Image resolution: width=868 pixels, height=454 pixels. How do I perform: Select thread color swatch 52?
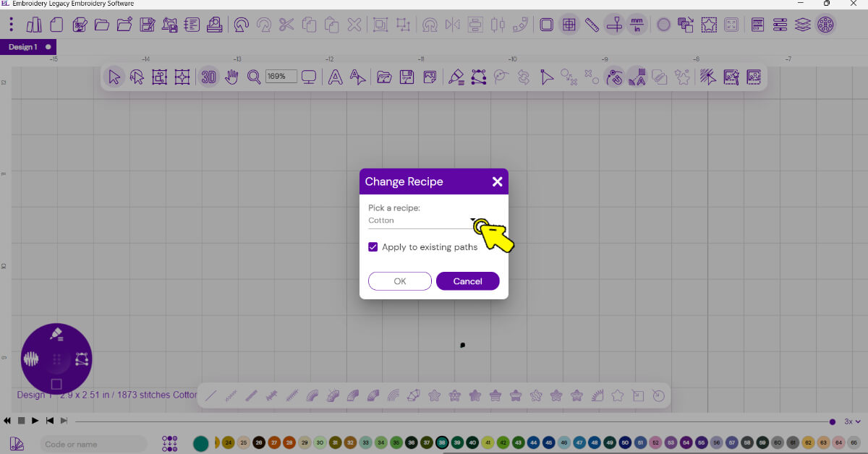coord(655,442)
